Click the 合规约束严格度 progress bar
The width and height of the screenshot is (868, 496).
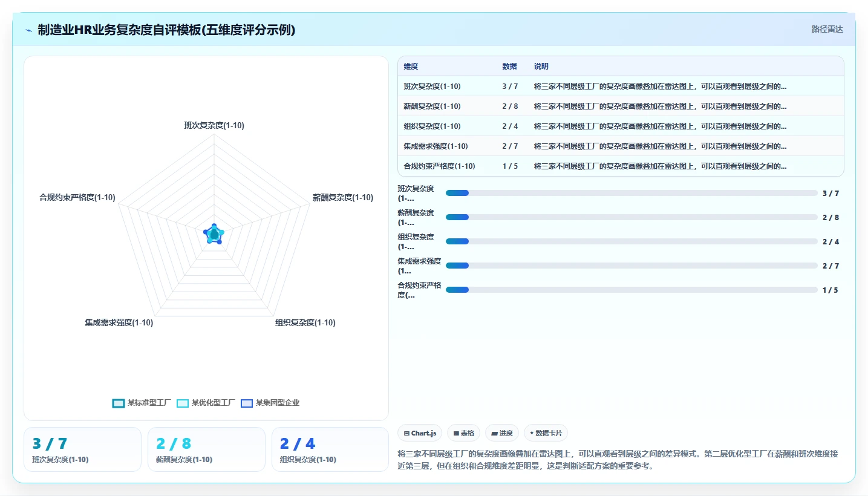pos(631,290)
